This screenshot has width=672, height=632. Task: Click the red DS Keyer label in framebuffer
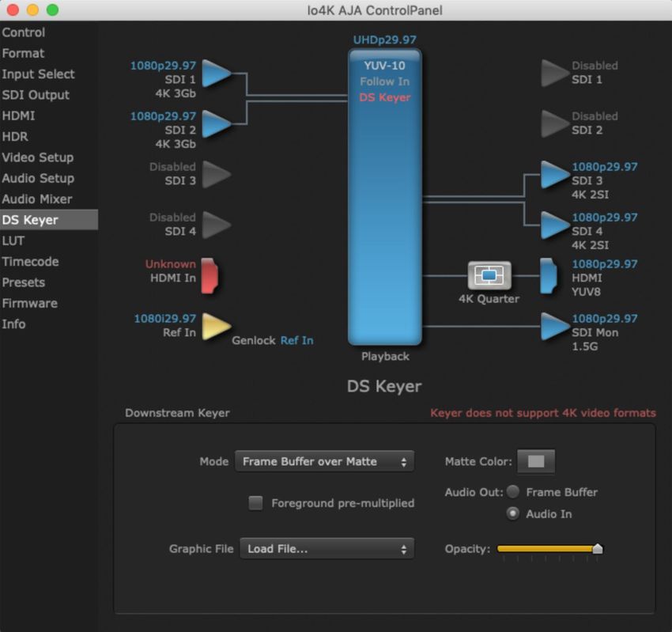click(x=385, y=97)
